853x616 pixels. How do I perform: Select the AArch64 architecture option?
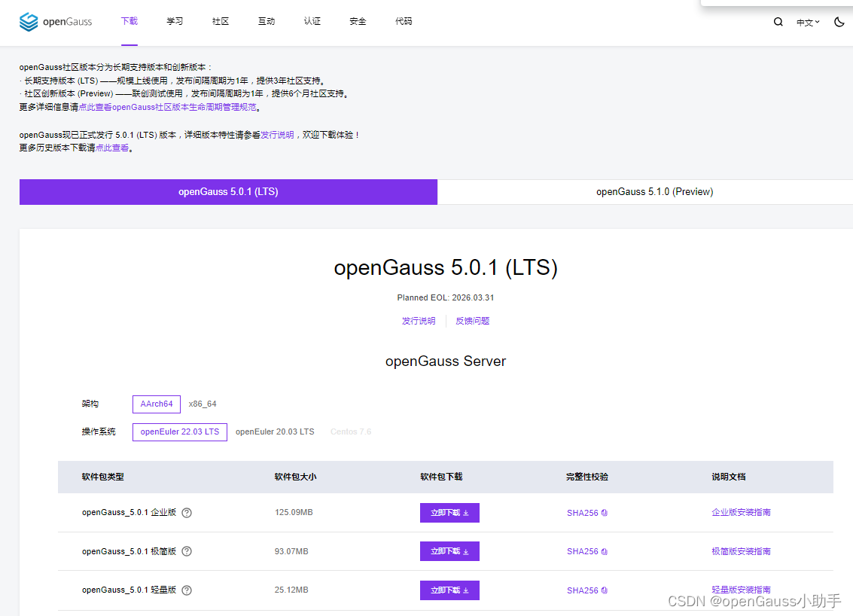click(156, 404)
